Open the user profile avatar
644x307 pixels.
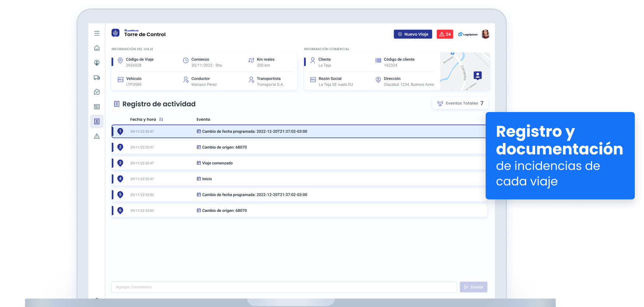pyautogui.click(x=486, y=34)
